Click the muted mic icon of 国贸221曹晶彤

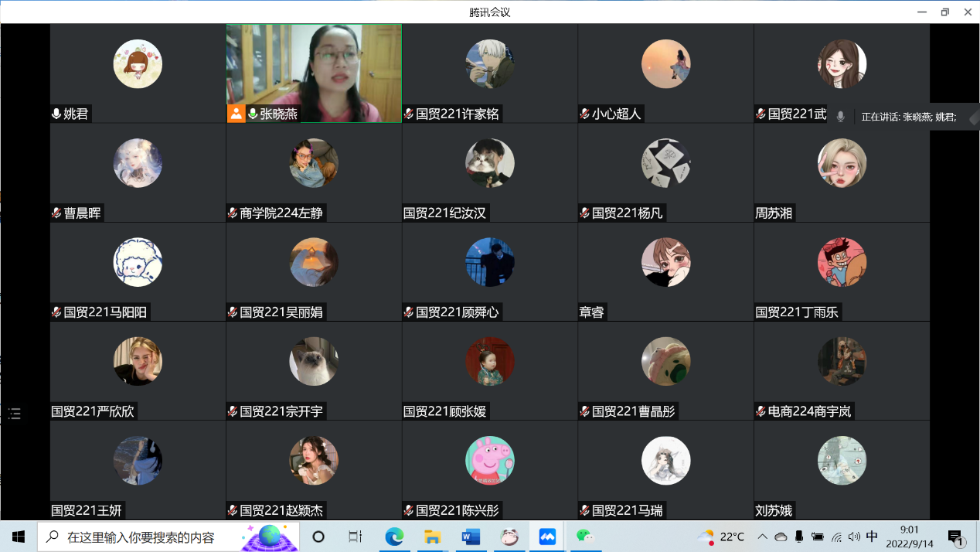pos(584,411)
